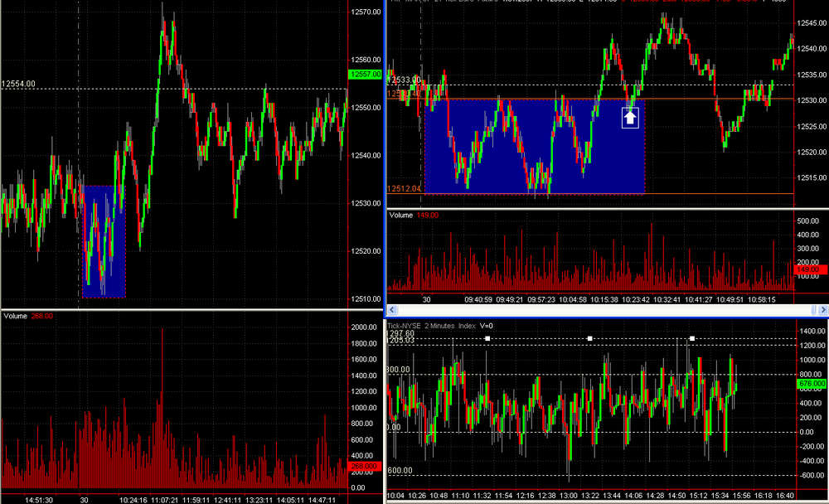Image resolution: width=829 pixels, height=504 pixels.
Task: Click the 13:00 time label on the tick chart
Action: pos(569,496)
